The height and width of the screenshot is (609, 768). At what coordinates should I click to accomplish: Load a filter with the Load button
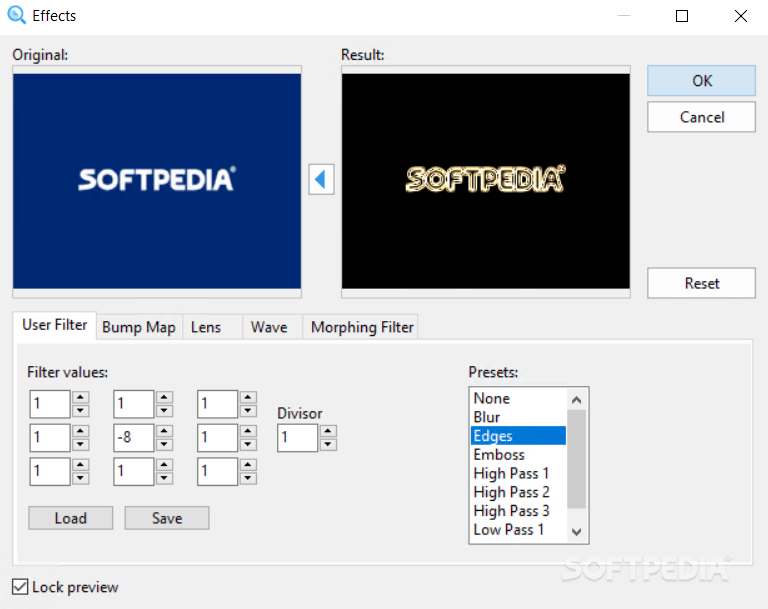pos(71,518)
